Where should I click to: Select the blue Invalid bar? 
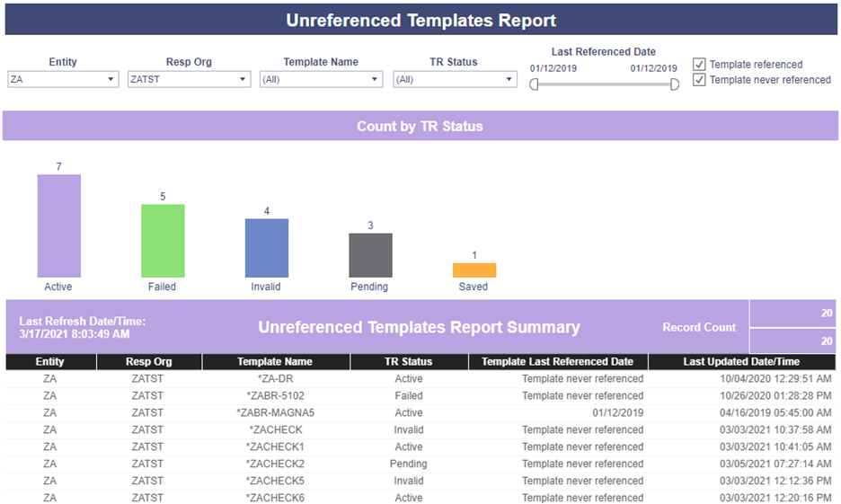click(x=267, y=248)
